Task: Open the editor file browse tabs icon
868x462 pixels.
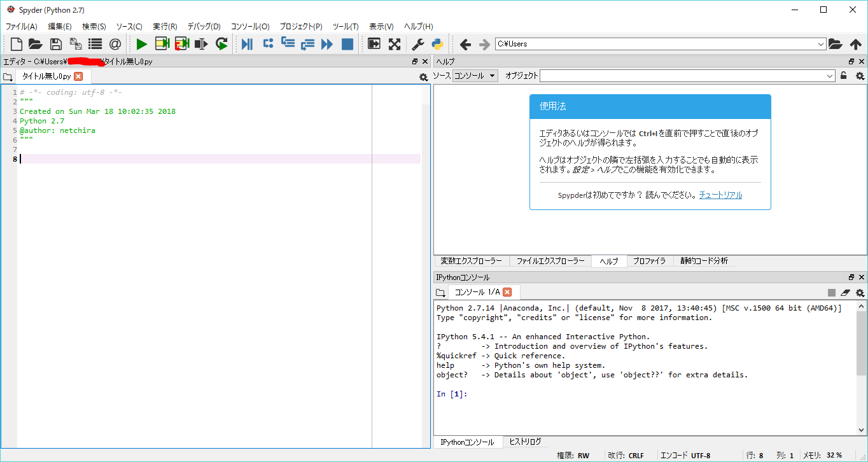Action: (8, 77)
